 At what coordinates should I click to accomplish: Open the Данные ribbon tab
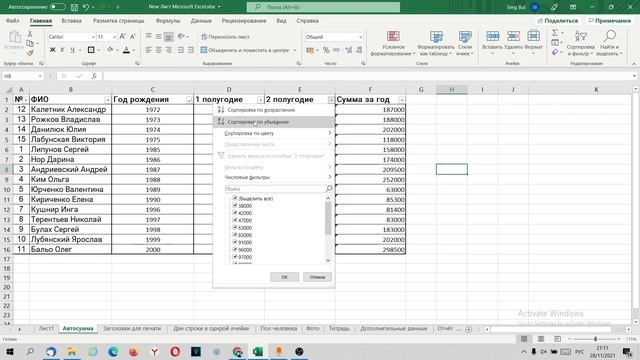[201, 20]
